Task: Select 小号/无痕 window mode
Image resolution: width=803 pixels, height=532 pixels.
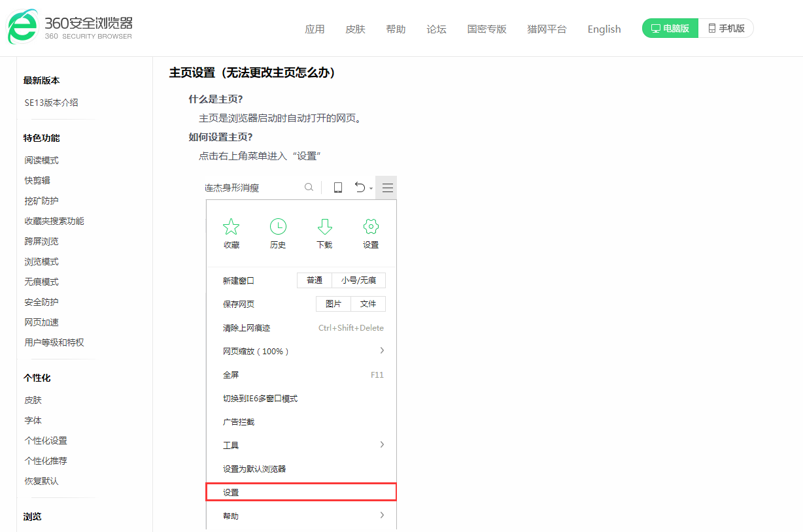Action: tap(358, 280)
